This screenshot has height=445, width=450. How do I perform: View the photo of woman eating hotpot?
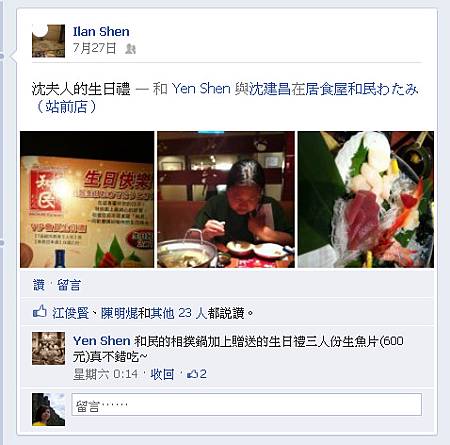click(226, 199)
